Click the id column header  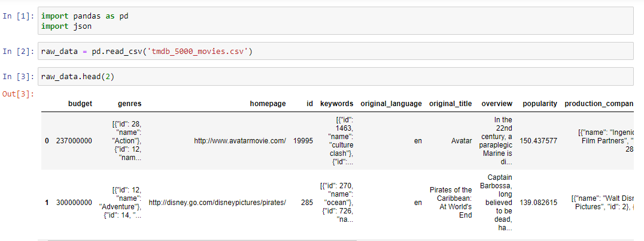coord(309,104)
